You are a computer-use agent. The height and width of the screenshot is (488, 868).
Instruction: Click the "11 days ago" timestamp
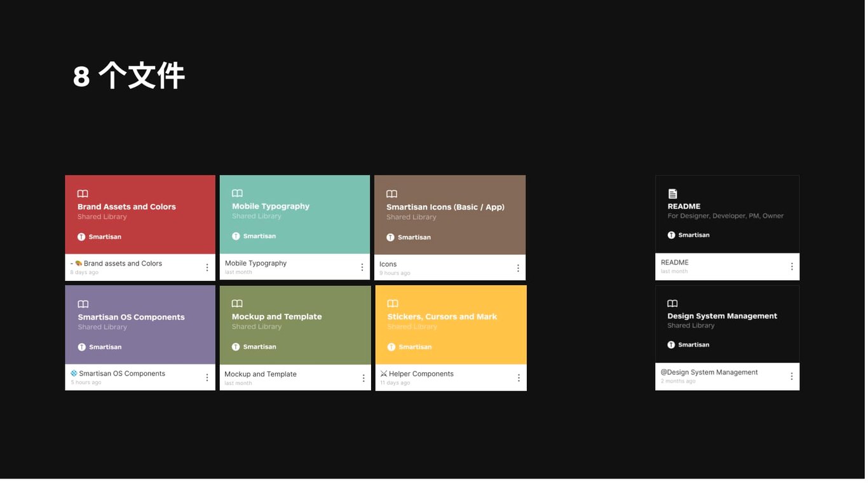(x=395, y=383)
